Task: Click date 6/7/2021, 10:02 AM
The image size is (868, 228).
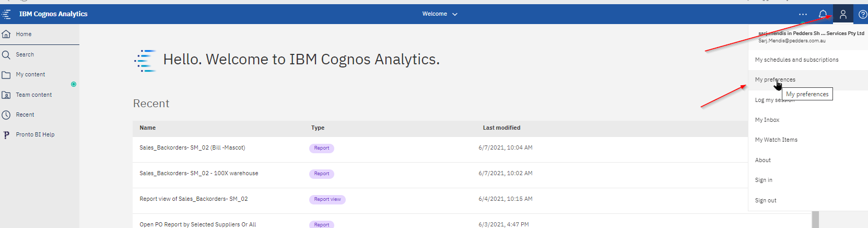Action: (506, 173)
